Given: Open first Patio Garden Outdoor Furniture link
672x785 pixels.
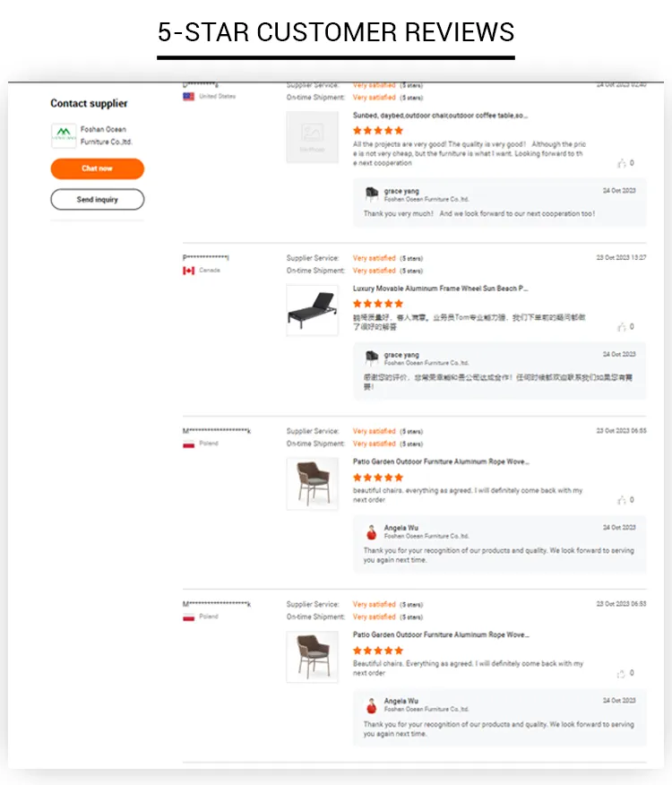Looking at the screenshot, I should click(x=440, y=462).
